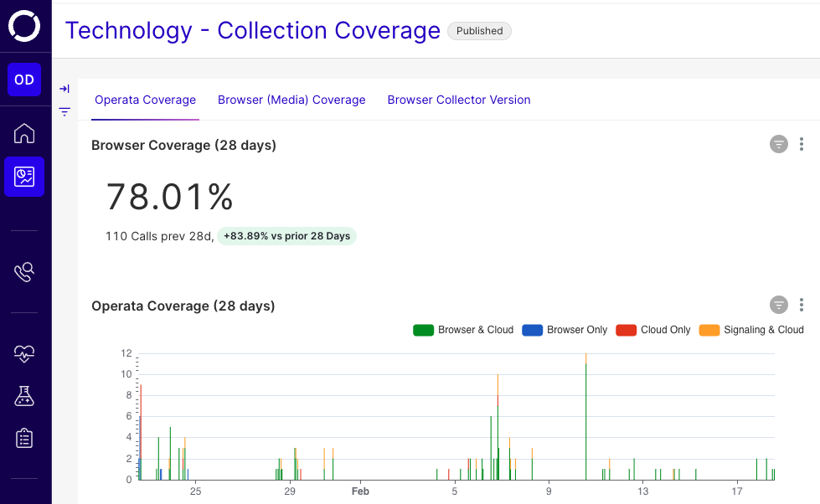Click the 78.01% coverage value

click(169, 197)
